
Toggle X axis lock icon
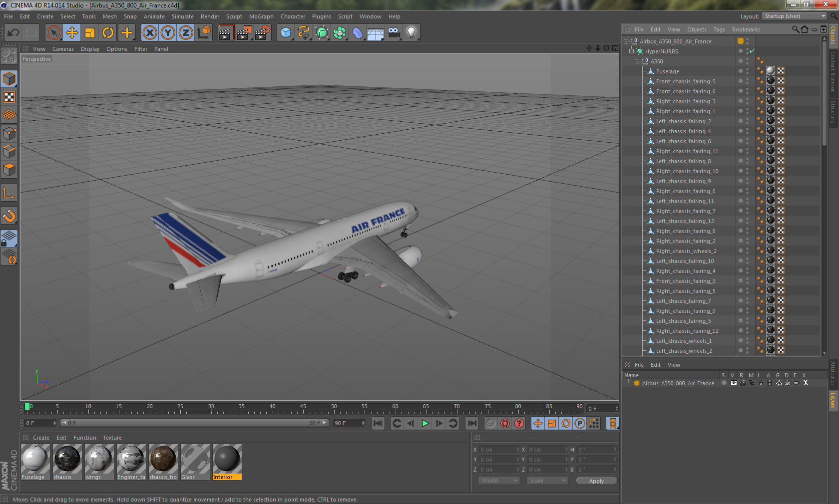(x=149, y=33)
